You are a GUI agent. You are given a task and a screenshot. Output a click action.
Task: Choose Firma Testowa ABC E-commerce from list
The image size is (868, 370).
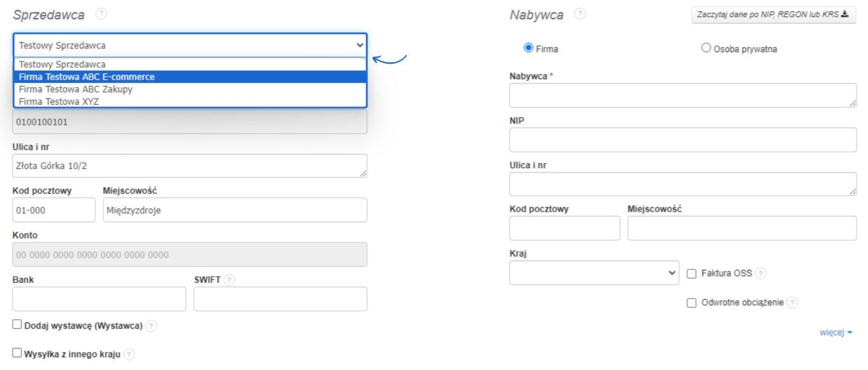(87, 77)
